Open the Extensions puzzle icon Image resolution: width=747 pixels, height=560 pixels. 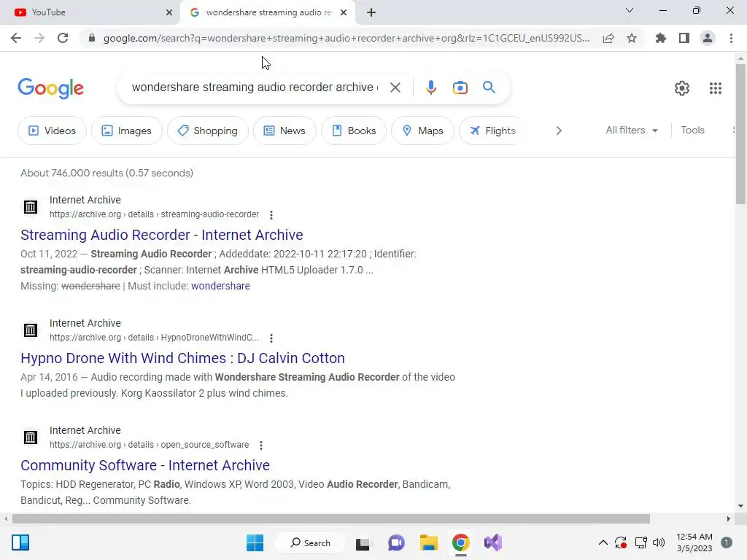pyautogui.click(x=661, y=38)
